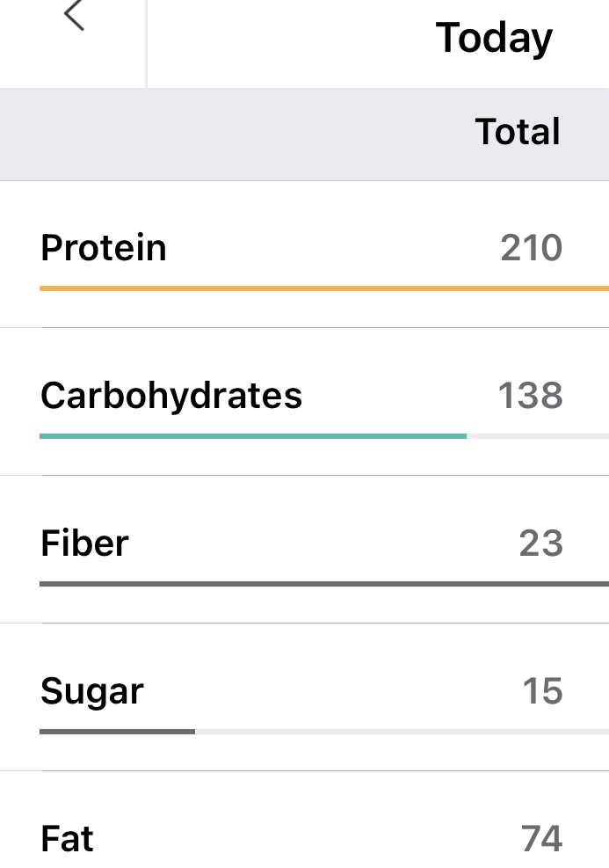The height and width of the screenshot is (868, 609).
Task: Open the Fat row label
Action: [x=67, y=839]
